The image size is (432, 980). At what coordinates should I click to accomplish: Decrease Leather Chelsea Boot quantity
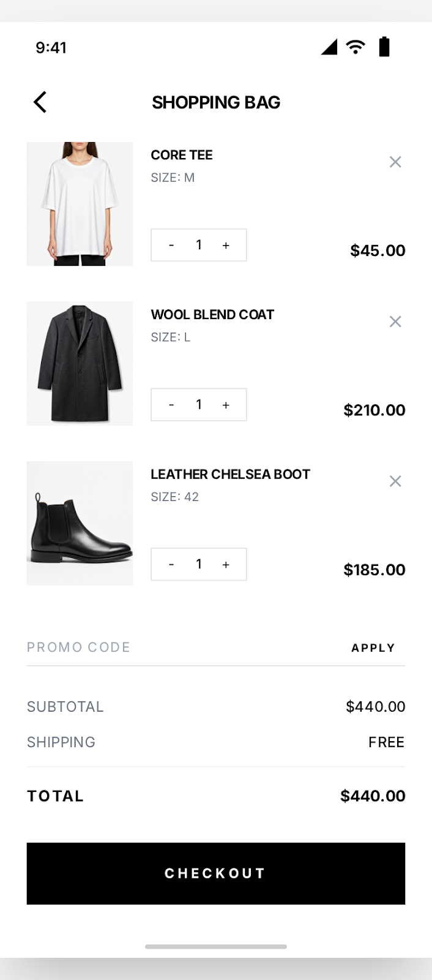point(171,564)
